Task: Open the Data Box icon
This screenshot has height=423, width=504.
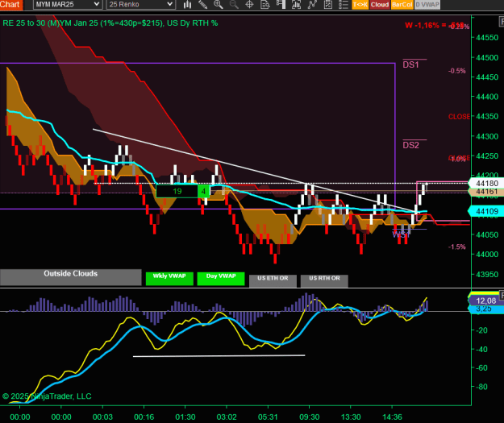Action: tap(265, 5)
